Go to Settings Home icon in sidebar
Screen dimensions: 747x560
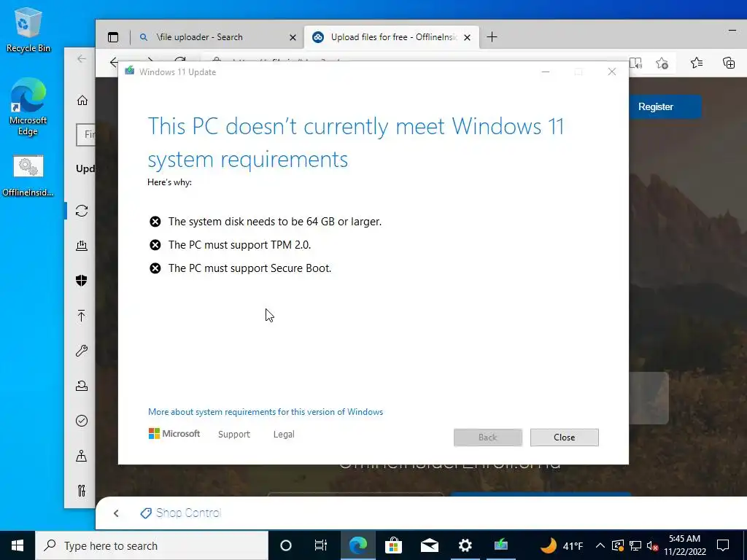(x=82, y=100)
